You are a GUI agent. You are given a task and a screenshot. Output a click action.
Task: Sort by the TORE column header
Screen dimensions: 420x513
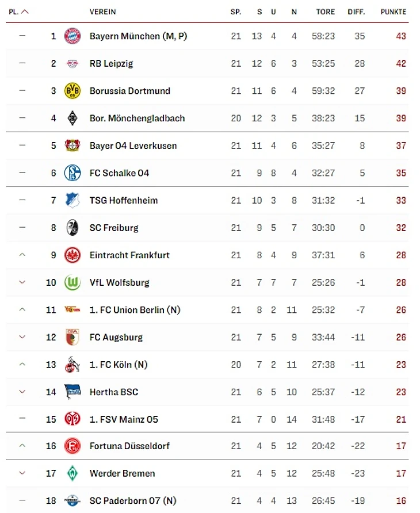[x=326, y=12]
